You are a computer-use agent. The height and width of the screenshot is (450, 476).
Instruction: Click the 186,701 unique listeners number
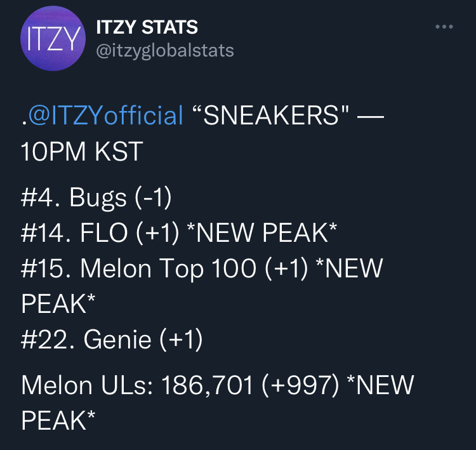[208, 386]
